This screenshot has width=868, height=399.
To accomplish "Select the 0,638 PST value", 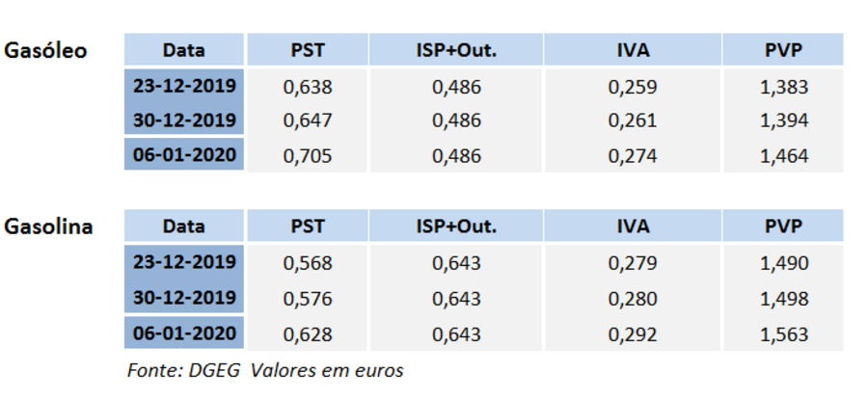I will coord(308,87).
